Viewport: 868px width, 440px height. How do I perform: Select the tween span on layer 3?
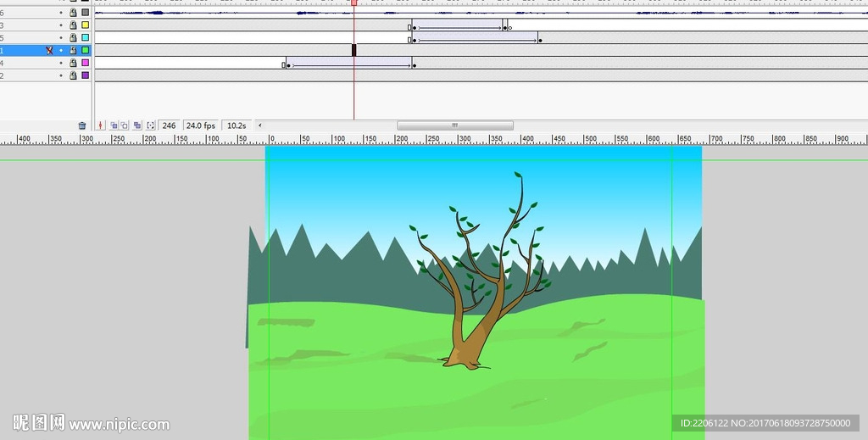click(457, 25)
